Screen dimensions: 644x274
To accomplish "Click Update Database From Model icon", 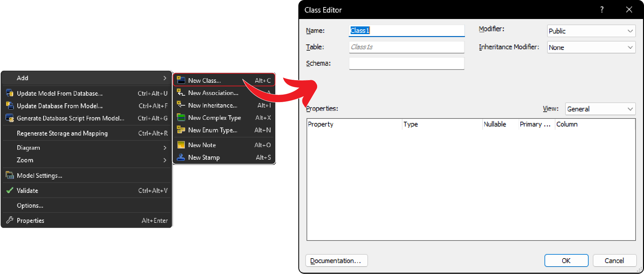I will [x=10, y=106].
